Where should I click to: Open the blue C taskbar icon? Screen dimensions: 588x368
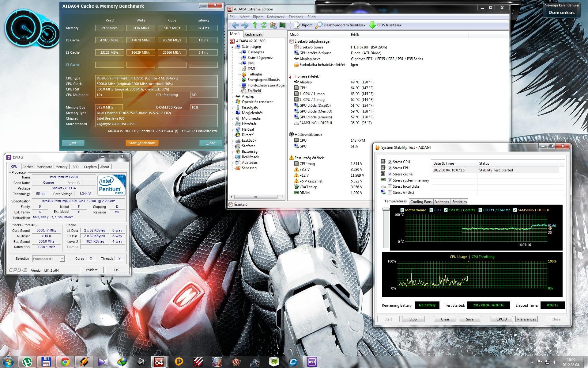coord(293,362)
